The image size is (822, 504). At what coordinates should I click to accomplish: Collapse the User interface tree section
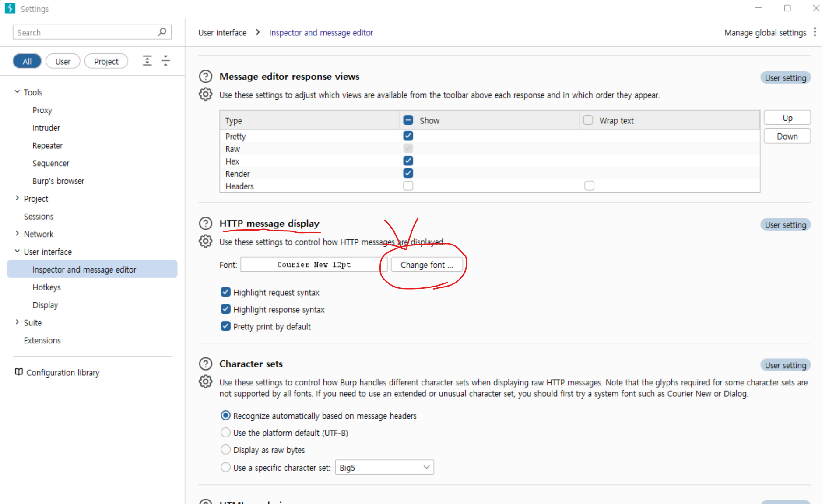pyautogui.click(x=17, y=251)
